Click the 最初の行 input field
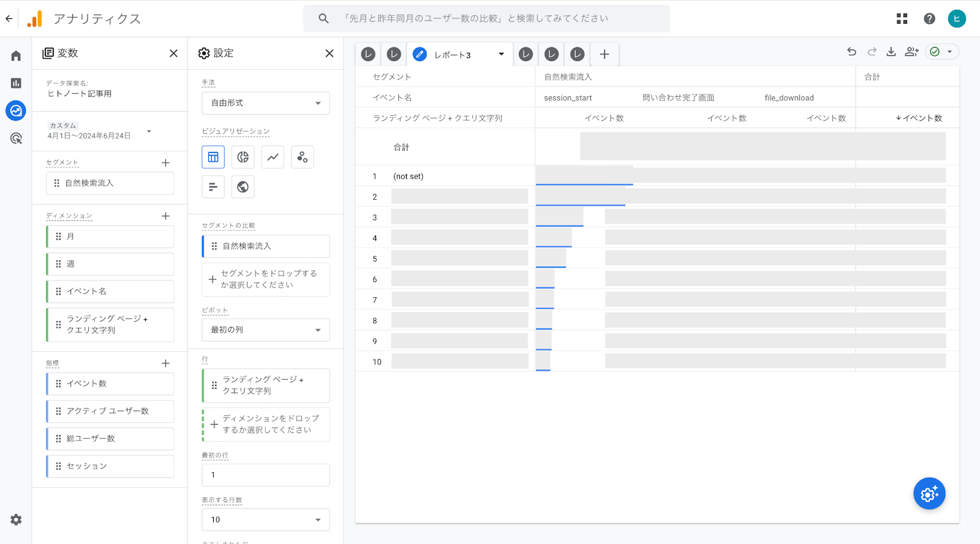Viewport: 980px width, 544px height. pyautogui.click(x=266, y=475)
